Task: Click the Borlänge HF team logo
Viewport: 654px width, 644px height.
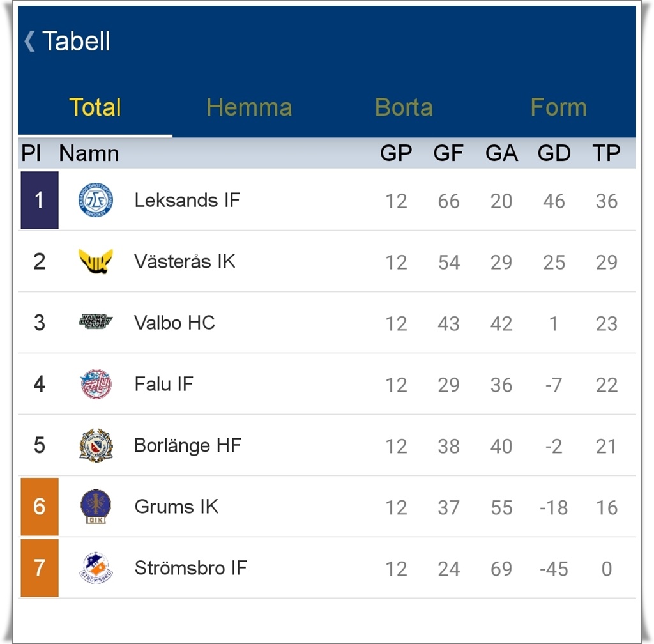Action: coord(96,445)
